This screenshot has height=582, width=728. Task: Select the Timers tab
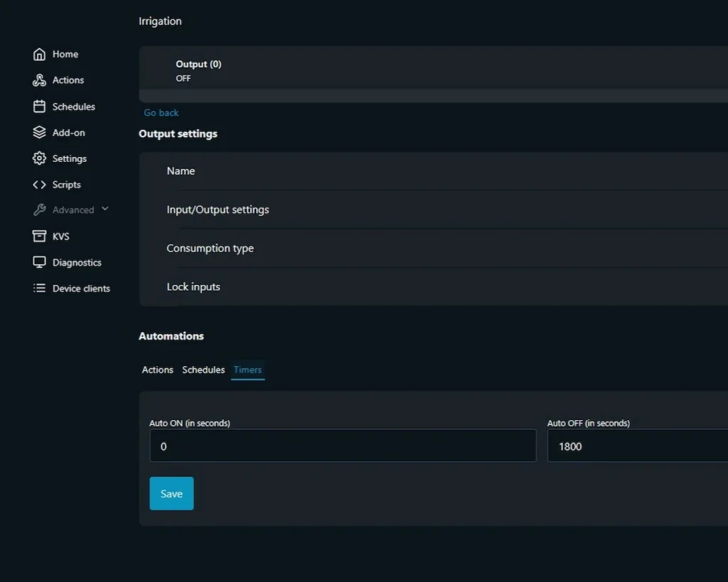[247, 370]
